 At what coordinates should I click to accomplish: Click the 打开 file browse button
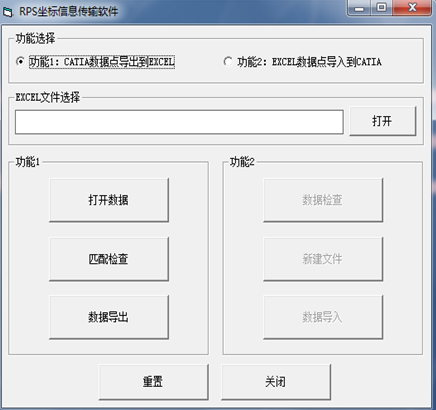[x=383, y=121]
